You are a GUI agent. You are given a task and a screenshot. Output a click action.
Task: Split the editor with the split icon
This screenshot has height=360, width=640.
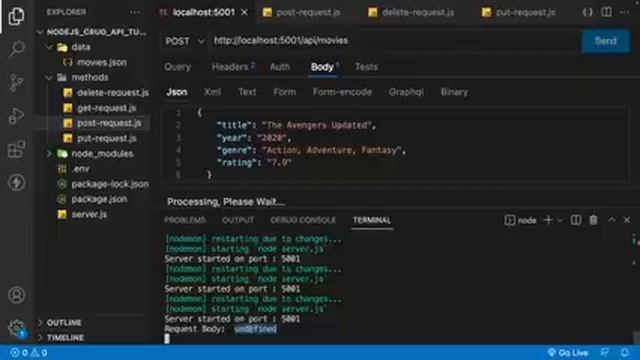pyautogui.click(x=606, y=12)
